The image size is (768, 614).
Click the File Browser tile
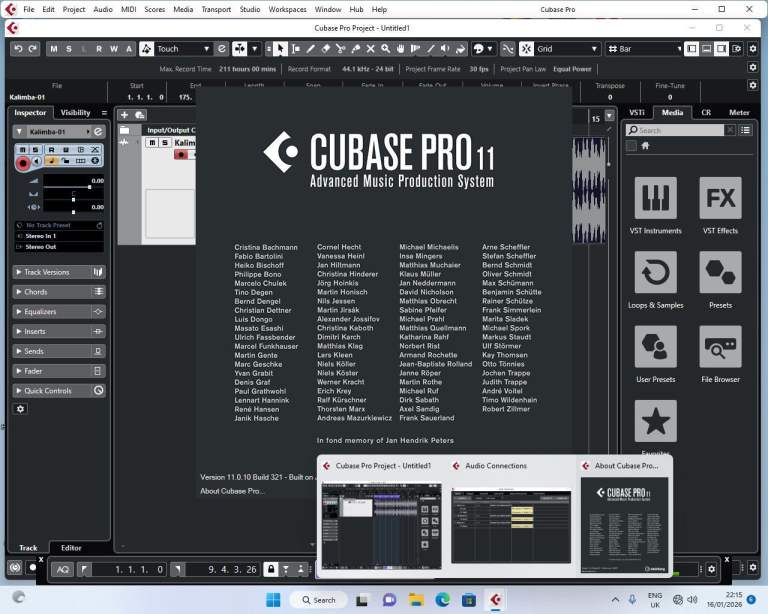coord(720,346)
